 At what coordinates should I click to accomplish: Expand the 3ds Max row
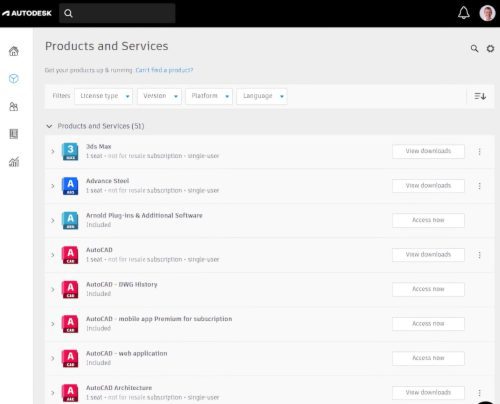(x=52, y=151)
